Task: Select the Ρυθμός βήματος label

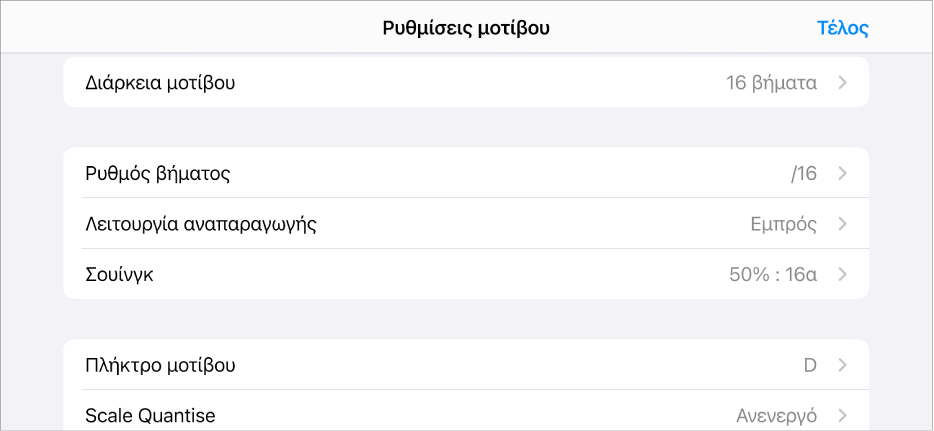Action: (158, 174)
